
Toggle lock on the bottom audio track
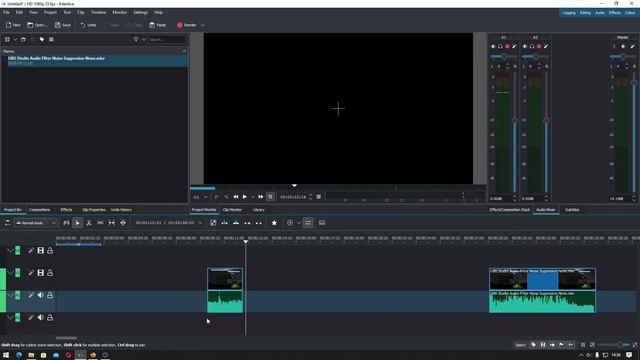50,317
